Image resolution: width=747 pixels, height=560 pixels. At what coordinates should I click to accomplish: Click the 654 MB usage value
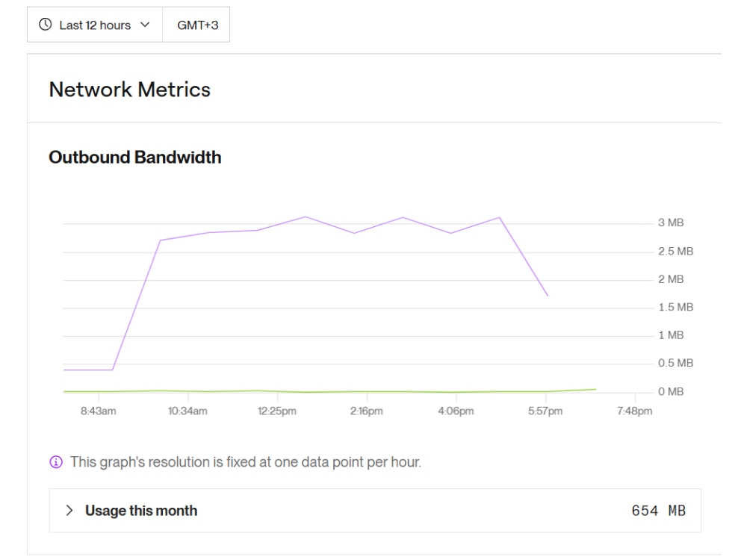coord(658,511)
